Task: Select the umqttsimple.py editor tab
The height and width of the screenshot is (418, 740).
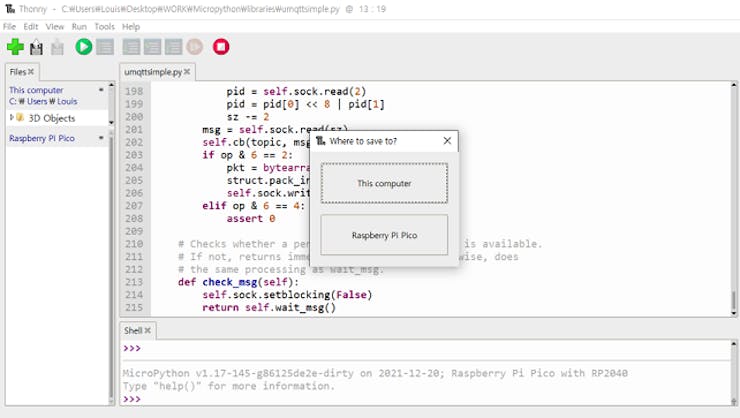Action: (x=152, y=72)
